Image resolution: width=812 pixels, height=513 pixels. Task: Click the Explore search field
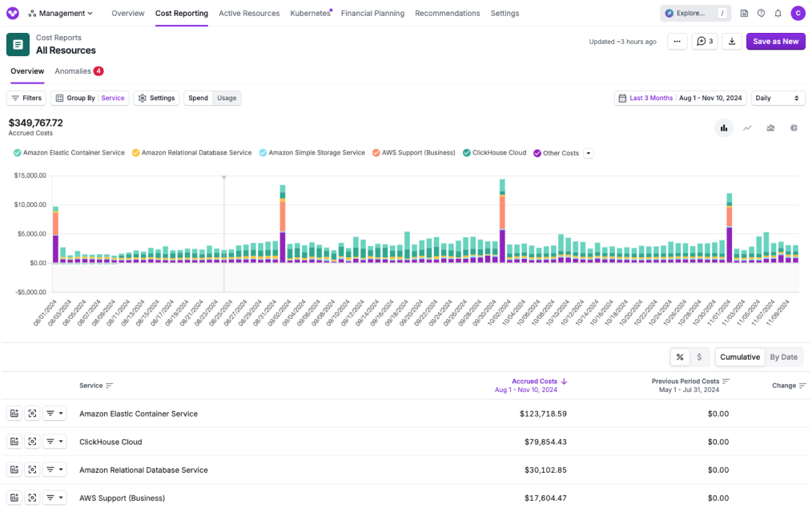pos(695,14)
